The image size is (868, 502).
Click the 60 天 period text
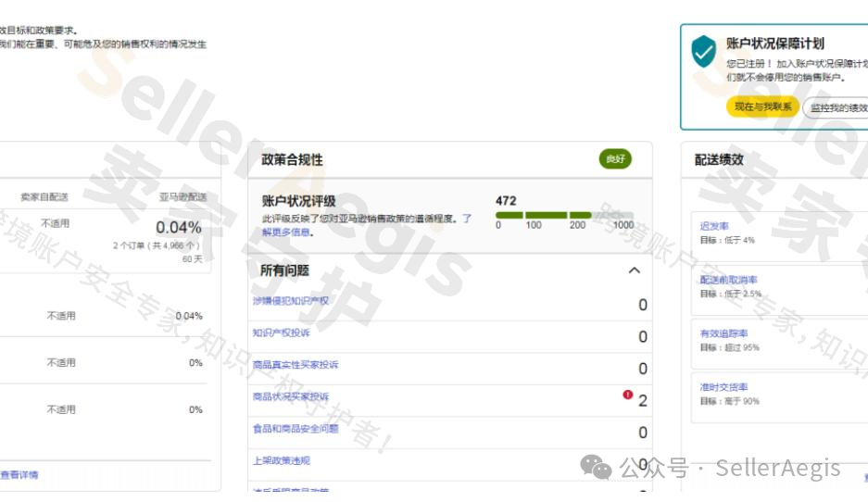(x=192, y=259)
